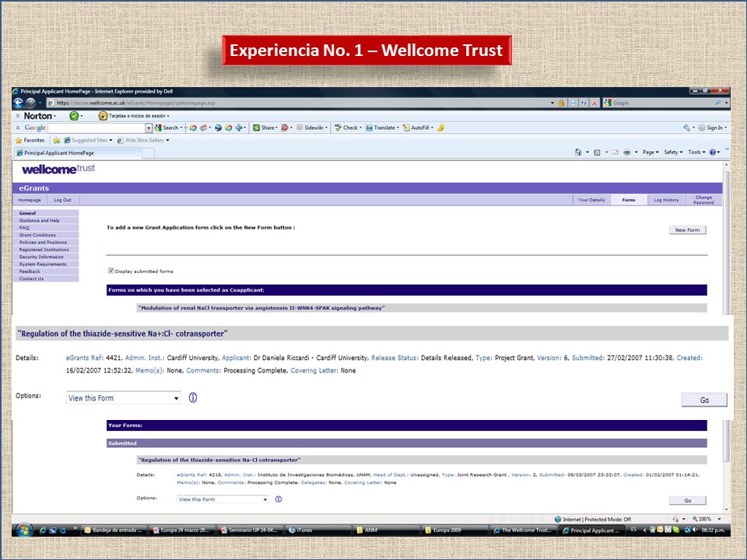Viewport: 747px width, 560px height.
Task: Click the New Form button
Action: (x=687, y=230)
